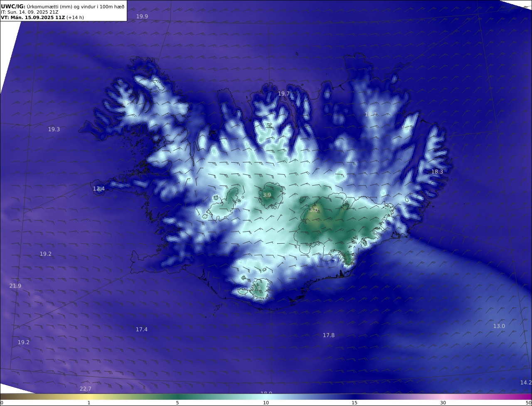Select the 21.9 value label

coord(15,286)
